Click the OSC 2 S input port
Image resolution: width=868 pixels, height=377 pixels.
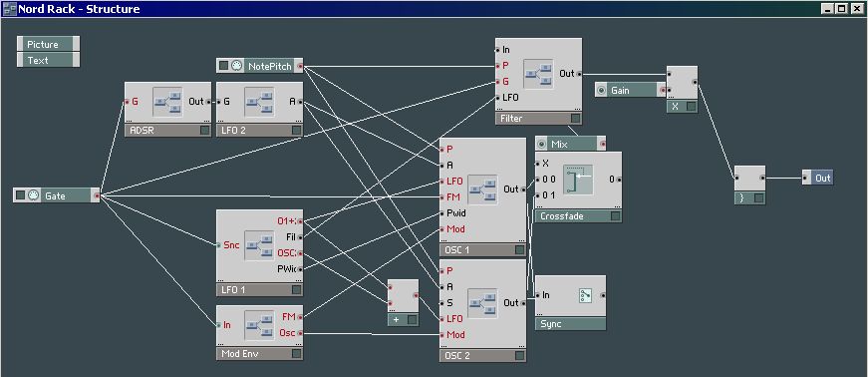point(442,303)
